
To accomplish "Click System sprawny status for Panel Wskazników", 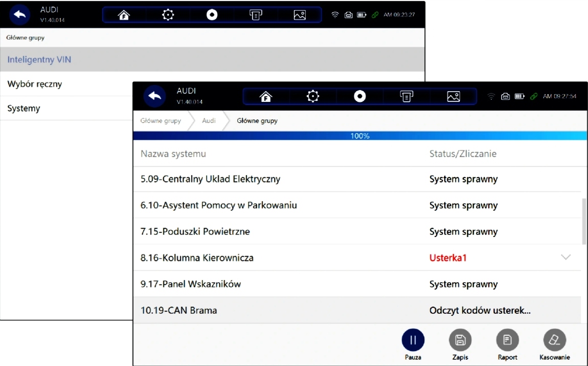I will [x=464, y=284].
